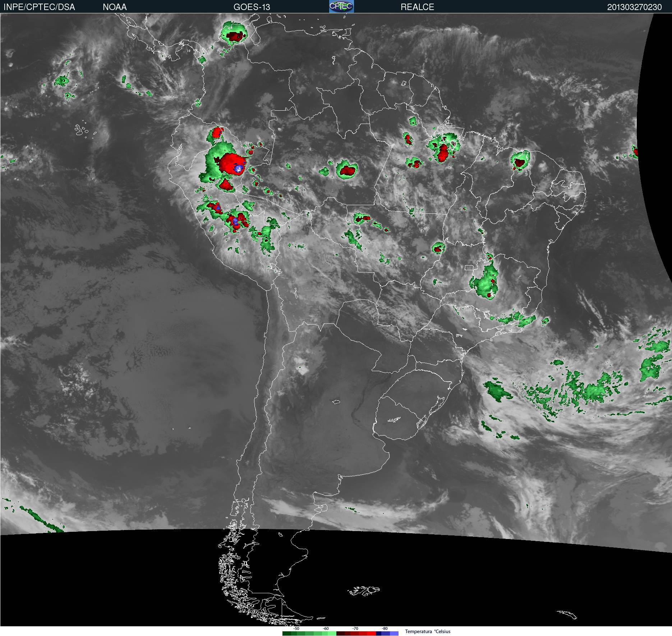Click the CPTEC logo in the header

341,6
